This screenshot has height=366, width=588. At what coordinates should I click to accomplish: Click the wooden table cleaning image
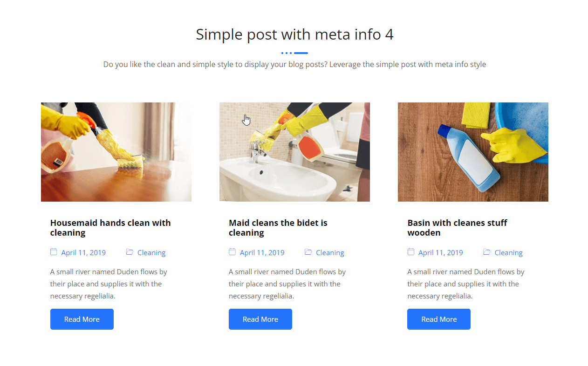point(116,152)
